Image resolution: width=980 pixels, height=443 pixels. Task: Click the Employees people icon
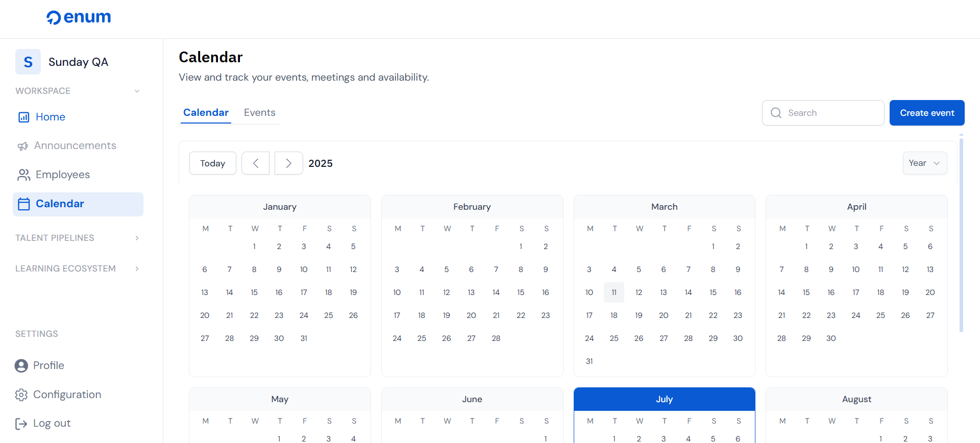point(23,175)
